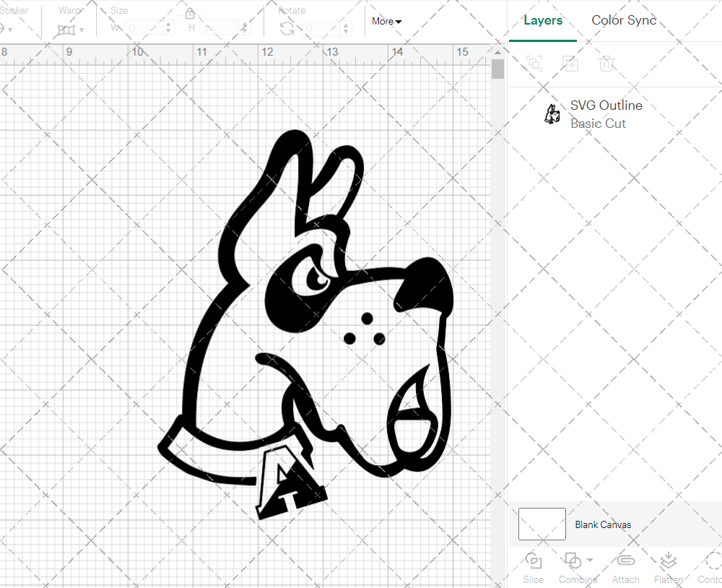Viewport: 722px width, 588px height.
Task: Click the canvas vertical scrollbar
Action: pyautogui.click(x=497, y=69)
